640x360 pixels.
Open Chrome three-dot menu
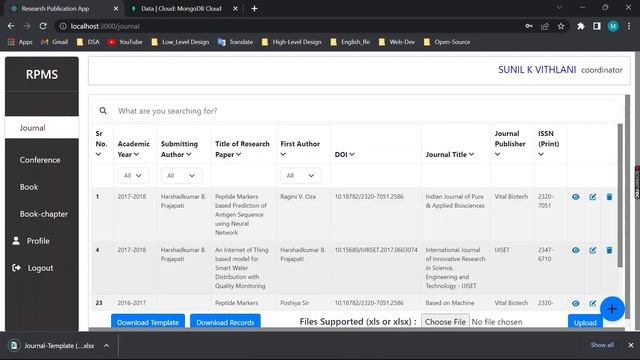pos(629,26)
